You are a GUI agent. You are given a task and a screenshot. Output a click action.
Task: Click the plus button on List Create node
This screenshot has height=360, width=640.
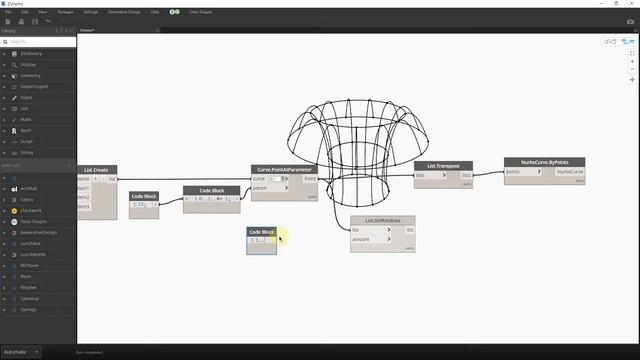click(x=96, y=179)
